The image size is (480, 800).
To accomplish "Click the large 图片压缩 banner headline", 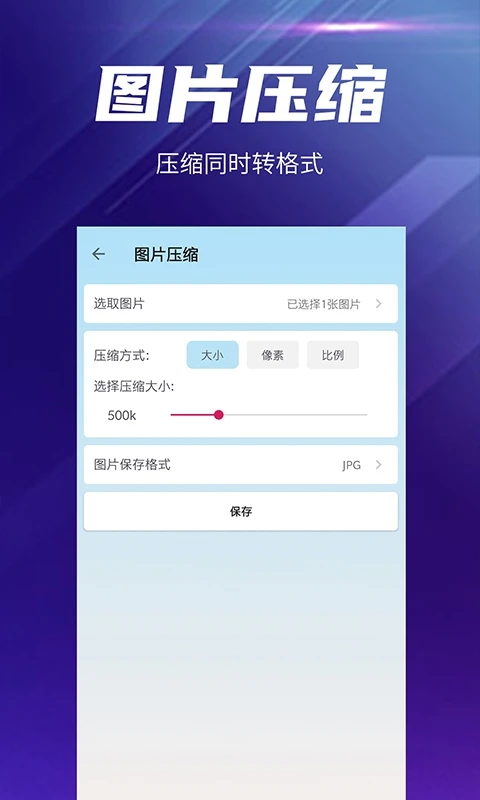I will [x=241, y=94].
